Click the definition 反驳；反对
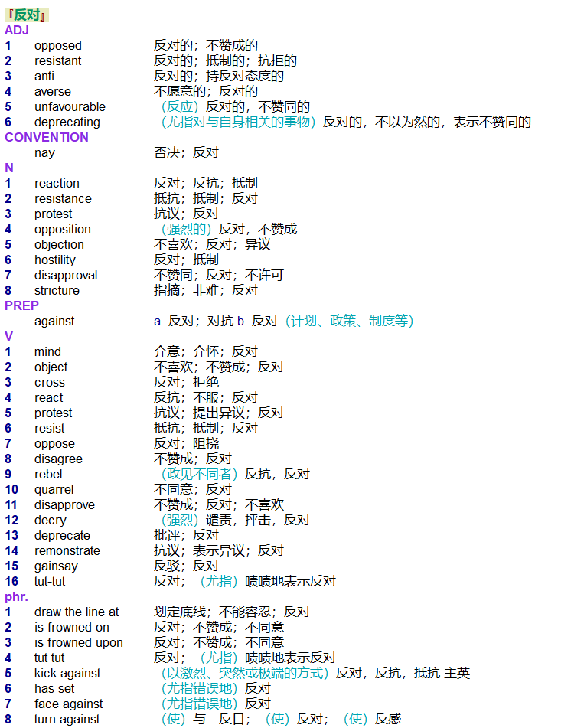 186,566
